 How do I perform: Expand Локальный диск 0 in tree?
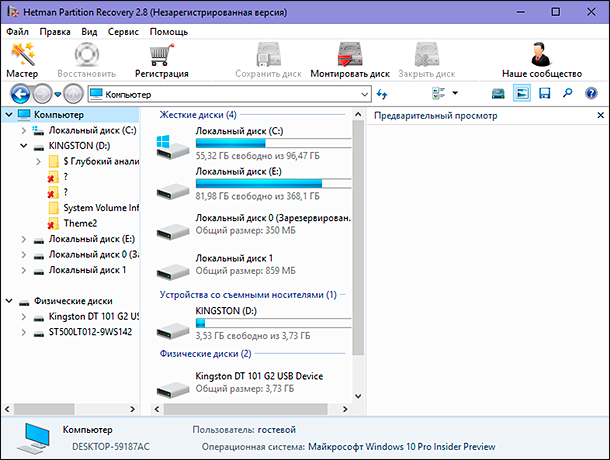pyautogui.click(x=24, y=255)
